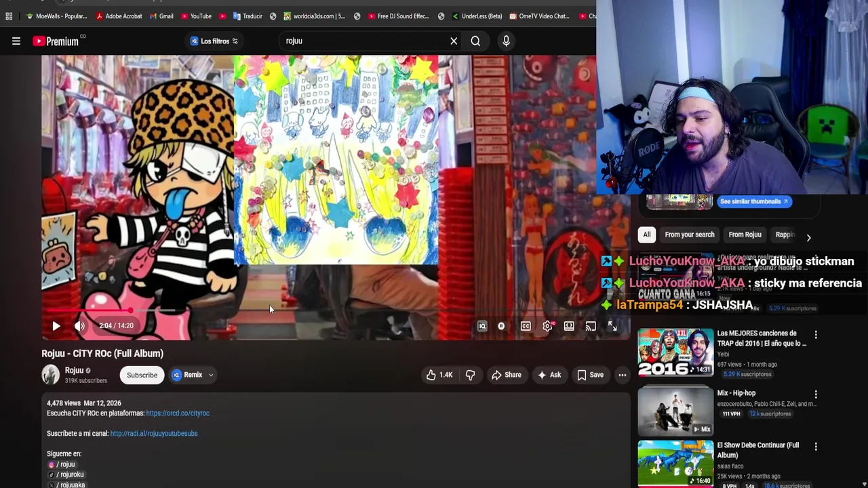The image size is (868, 488).
Task: Open MoeWalls bookmark
Action: coord(56,16)
